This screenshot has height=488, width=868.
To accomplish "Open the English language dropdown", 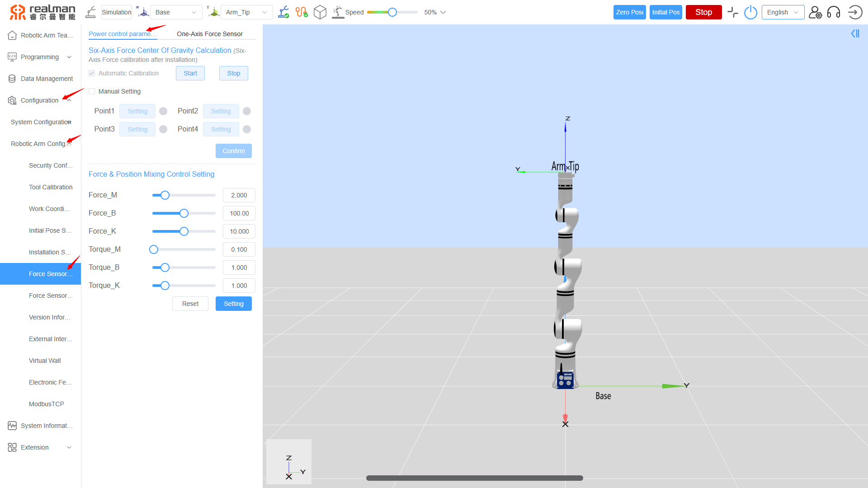I will [x=783, y=12].
